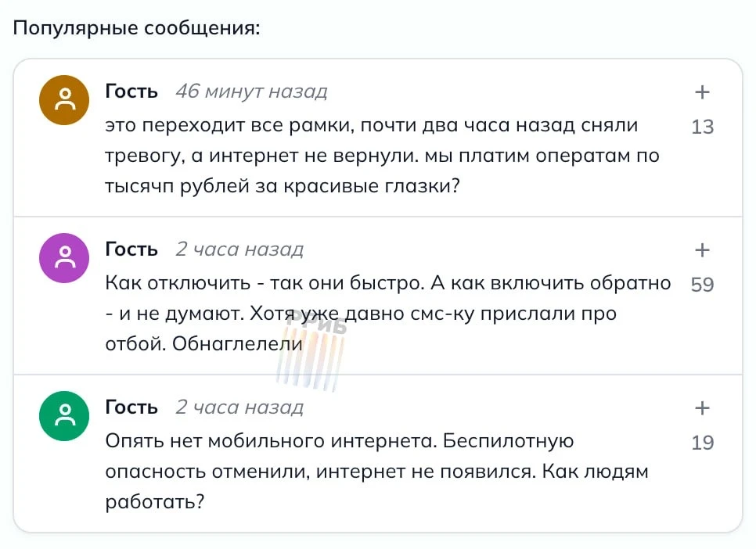The height and width of the screenshot is (549, 756).
Task: Open the third Гость author name
Action: pyautogui.click(x=131, y=407)
